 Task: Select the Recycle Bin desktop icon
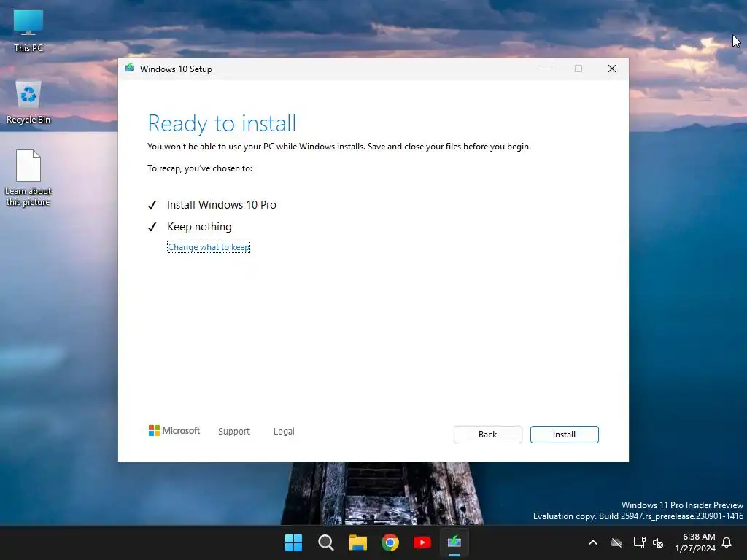pos(28,102)
